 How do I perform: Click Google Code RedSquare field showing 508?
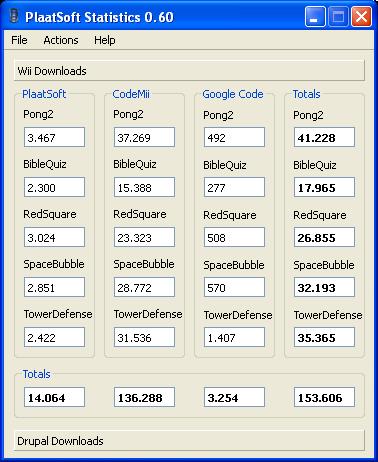(234, 237)
